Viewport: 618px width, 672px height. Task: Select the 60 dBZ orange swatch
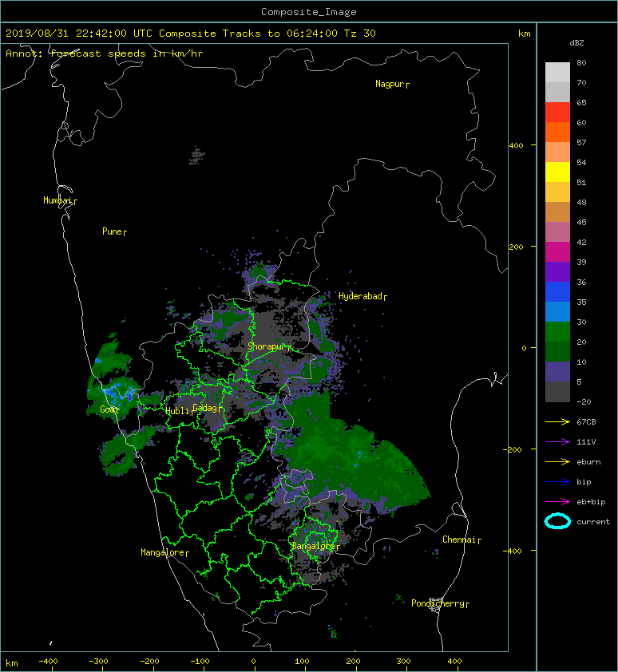(557, 132)
